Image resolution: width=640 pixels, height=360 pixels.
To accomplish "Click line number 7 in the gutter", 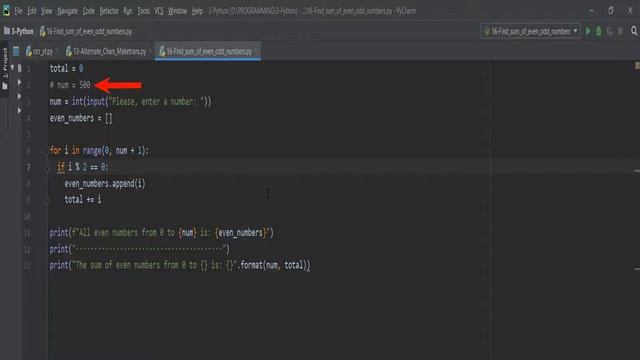I will 28,167.
